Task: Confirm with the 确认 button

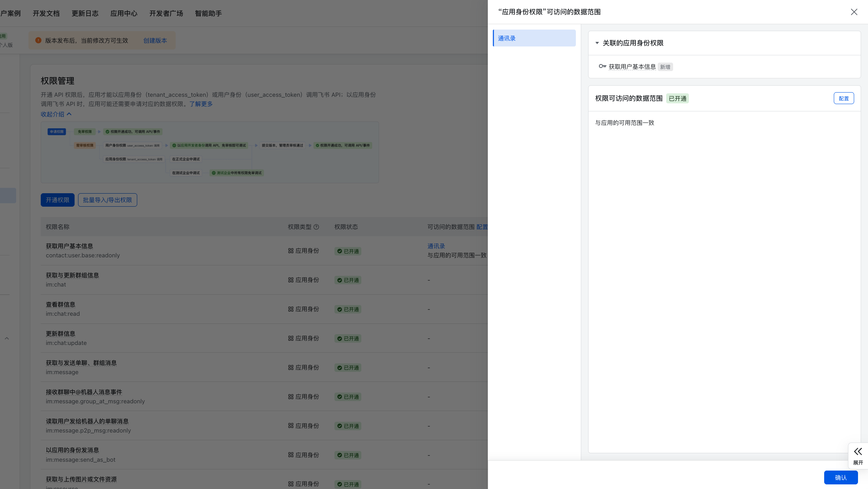Action: pyautogui.click(x=841, y=477)
